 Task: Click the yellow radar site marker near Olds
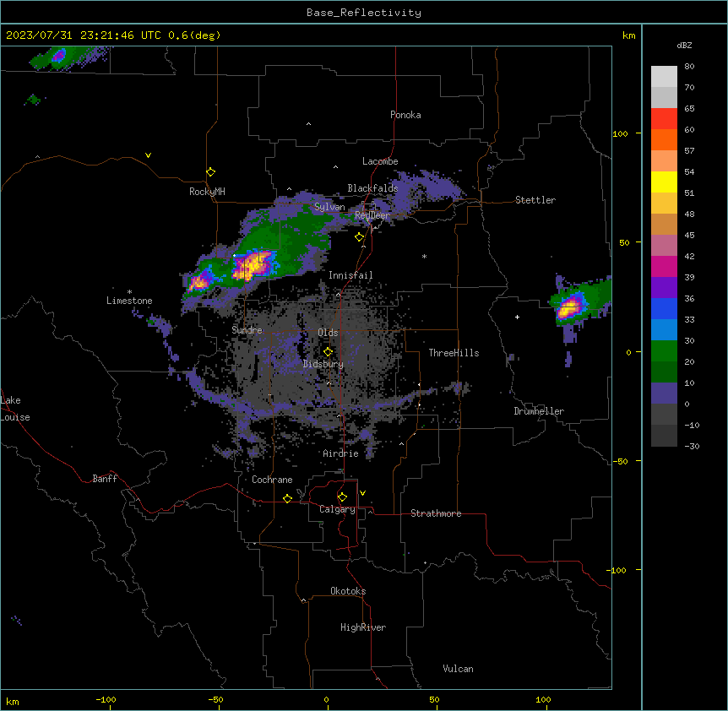(328, 352)
